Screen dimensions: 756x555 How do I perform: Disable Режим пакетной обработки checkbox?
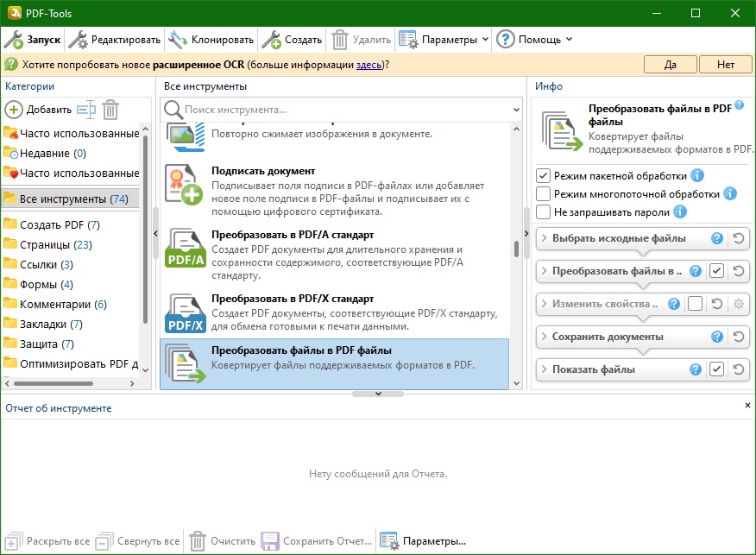[544, 176]
